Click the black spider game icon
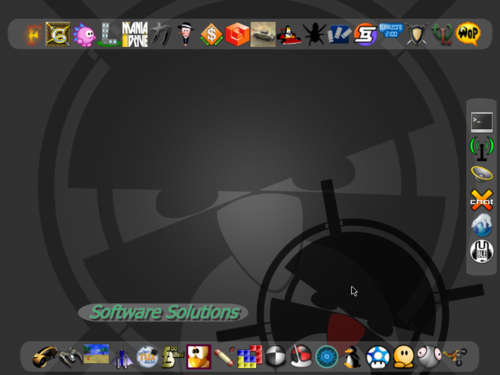Screen dimensions: 500x375 click(314, 34)
